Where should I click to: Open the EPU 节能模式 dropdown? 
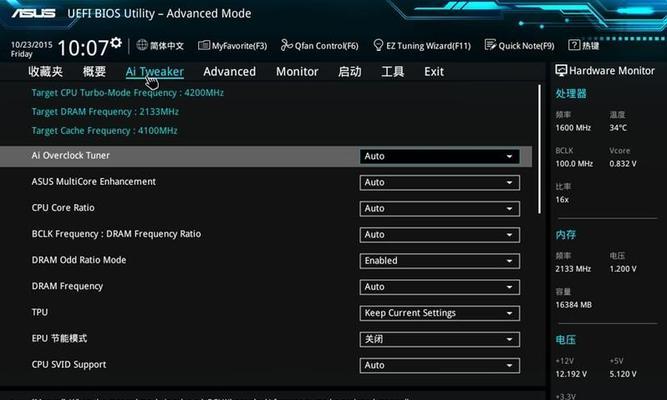439,339
